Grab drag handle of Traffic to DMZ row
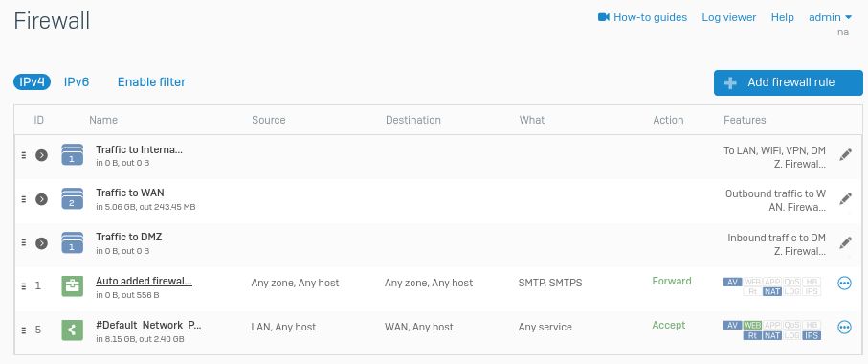 point(23,242)
